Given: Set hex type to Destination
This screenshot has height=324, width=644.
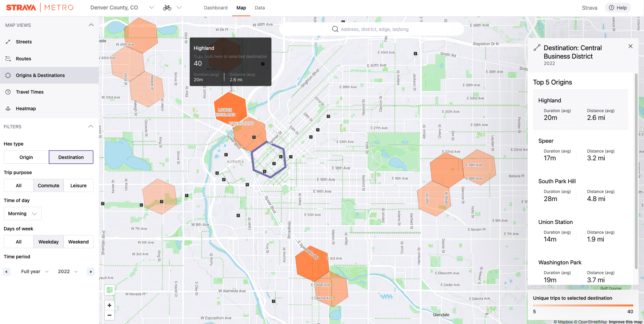Looking at the screenshot, I should tap(71, 157).
